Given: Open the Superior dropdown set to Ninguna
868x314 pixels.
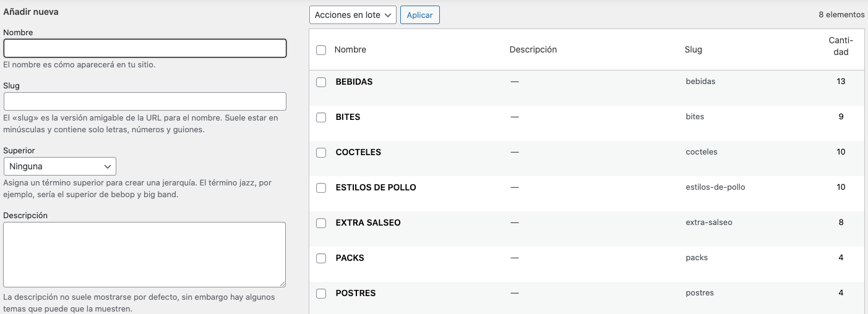Looking at the screenshot, I should tap(60, 166).
